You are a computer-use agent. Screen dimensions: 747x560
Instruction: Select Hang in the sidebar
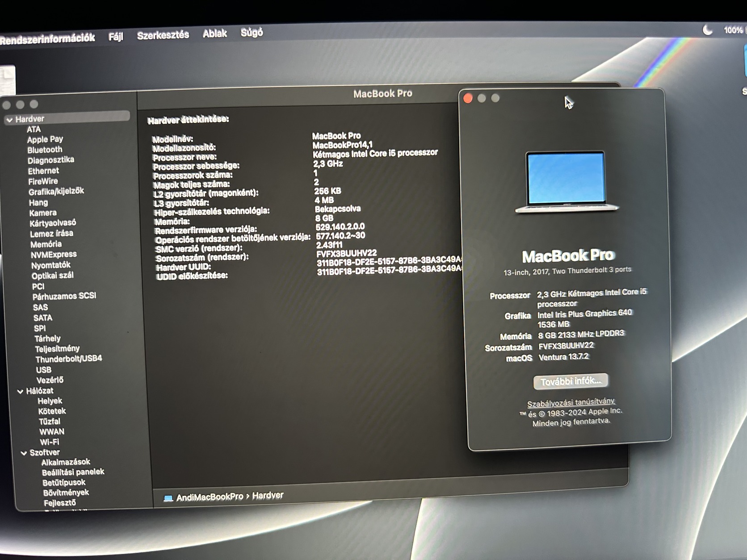pyautogui.click(x=38, y=203)
